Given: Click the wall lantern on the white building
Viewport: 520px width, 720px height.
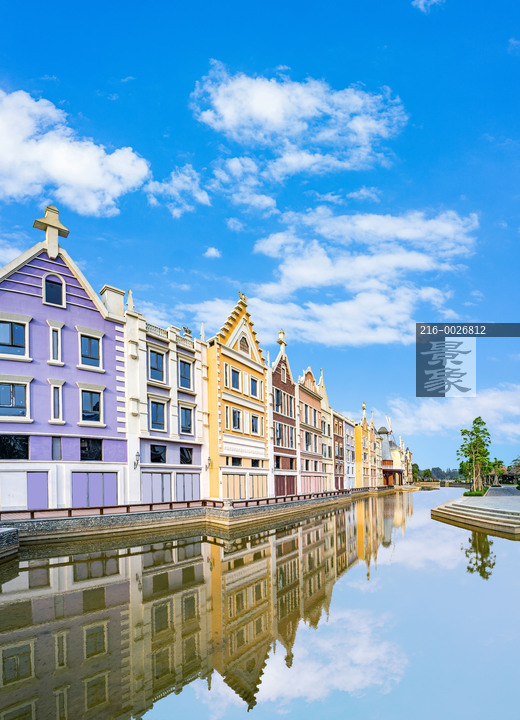Looking at the screenshot, I should coord(137,459).
